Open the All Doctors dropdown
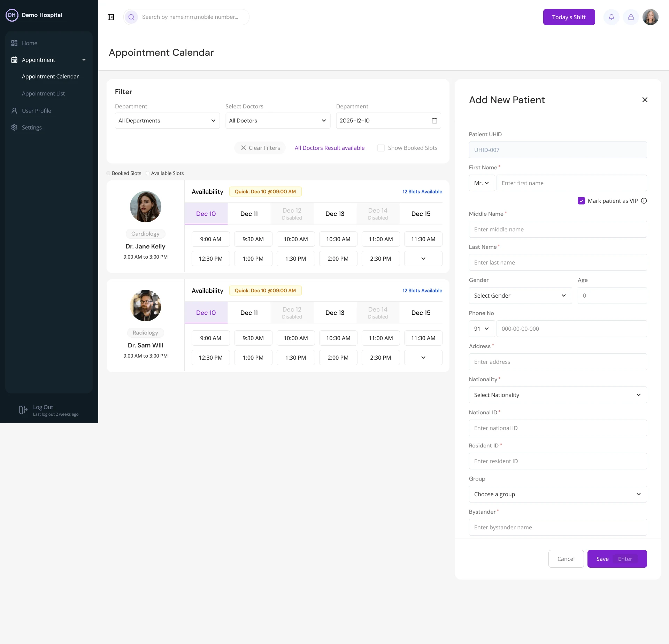669x644 pixels. point(278,121)
